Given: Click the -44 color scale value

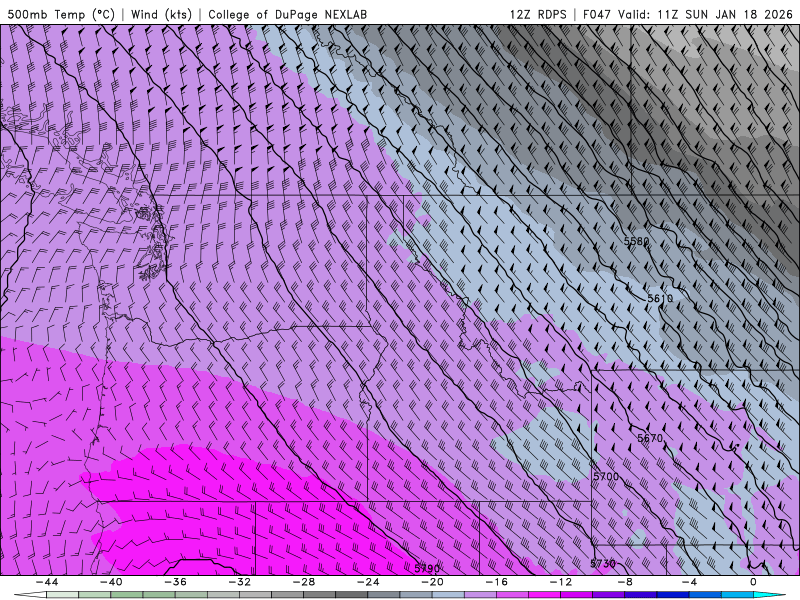Looking at the screenshot, I should click(46, 582).
